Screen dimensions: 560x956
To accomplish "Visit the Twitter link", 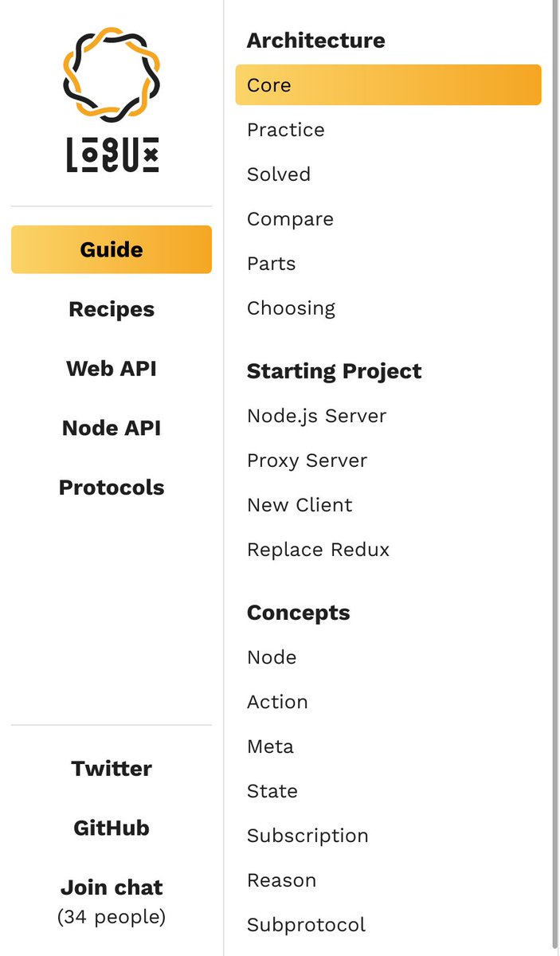I will pos(112,768).
